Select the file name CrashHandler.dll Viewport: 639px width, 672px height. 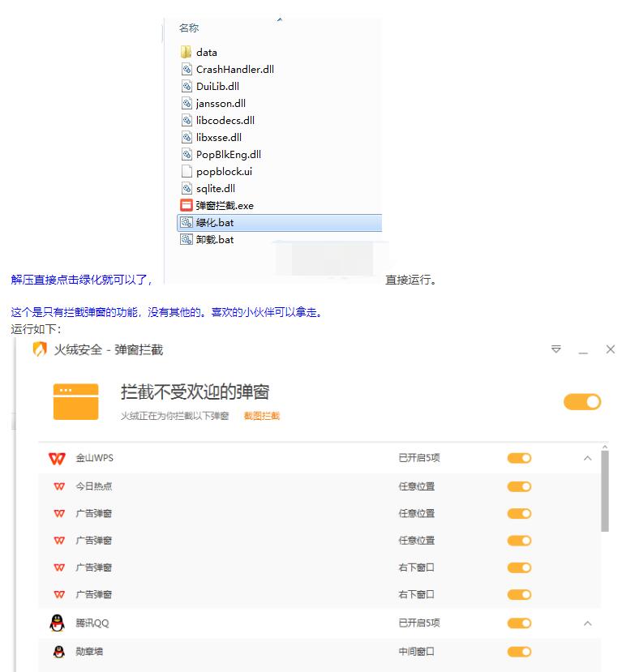[x=235, y=69]
